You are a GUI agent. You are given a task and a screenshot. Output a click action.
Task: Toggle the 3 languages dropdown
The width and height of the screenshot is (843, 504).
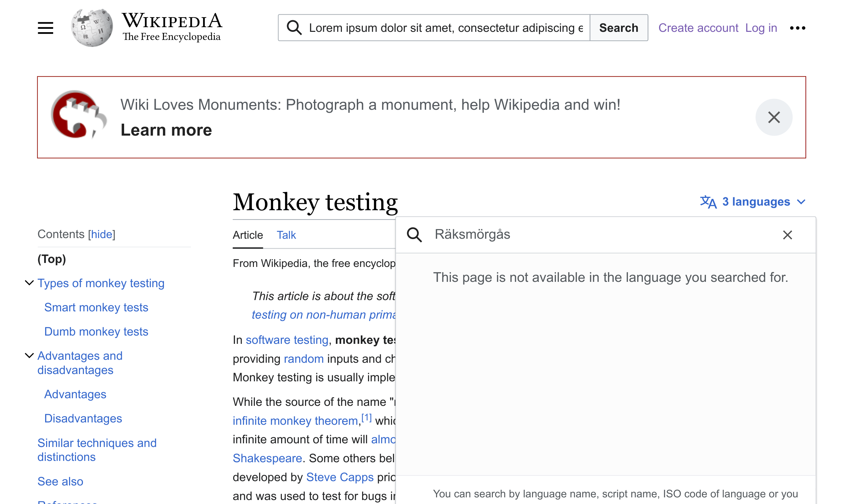pos(753,202)
